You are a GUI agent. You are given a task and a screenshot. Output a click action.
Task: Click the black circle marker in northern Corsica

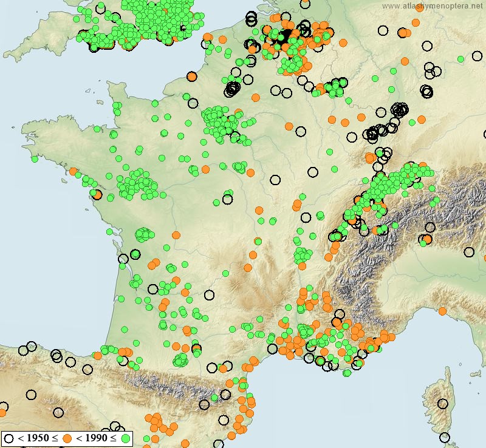pos(443,404)
